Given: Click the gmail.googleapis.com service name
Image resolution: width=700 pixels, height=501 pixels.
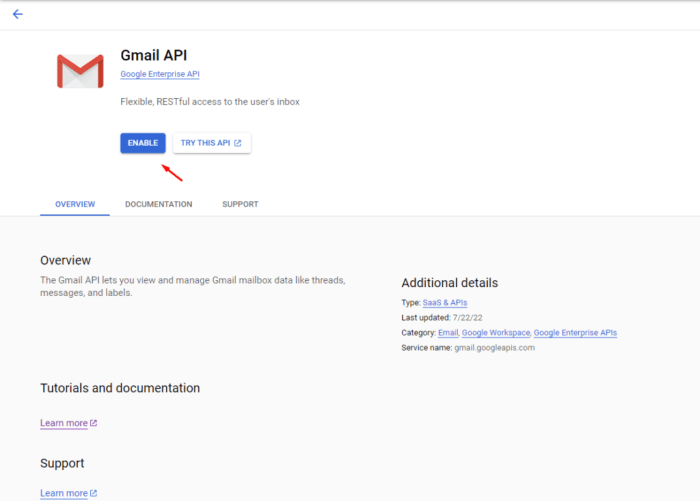Looking at the screenshot, I should tap(494, 348).
